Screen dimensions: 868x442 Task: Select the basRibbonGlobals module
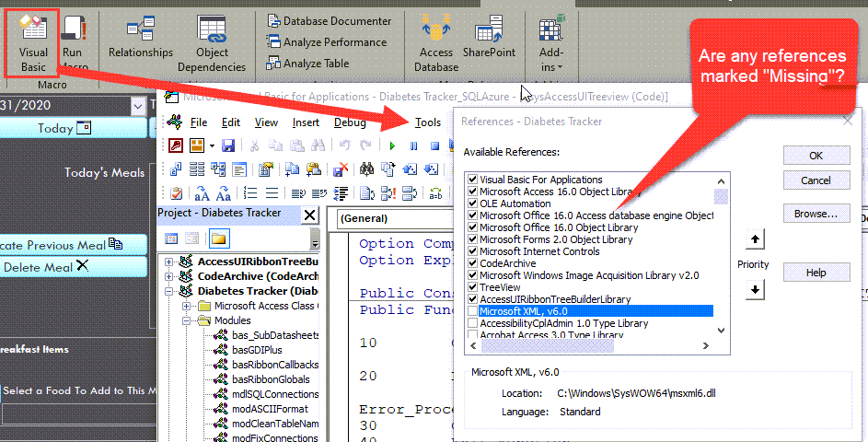point(271,379)
